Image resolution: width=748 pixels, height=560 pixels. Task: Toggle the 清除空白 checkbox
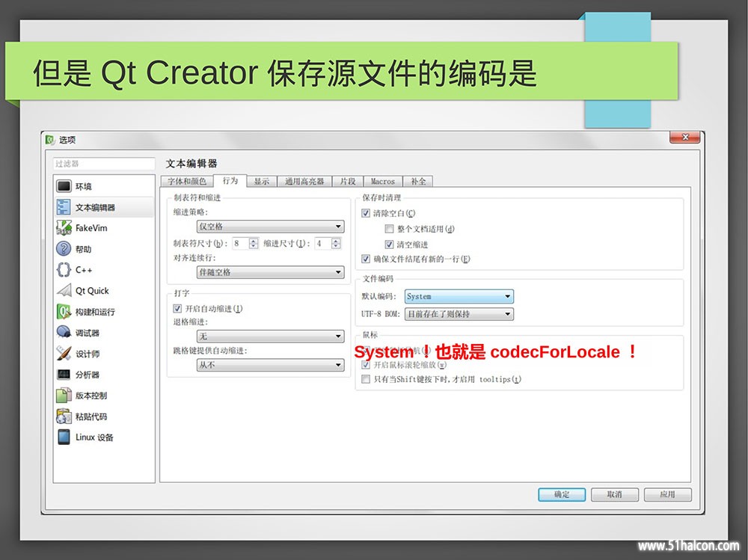pos(366,213)
